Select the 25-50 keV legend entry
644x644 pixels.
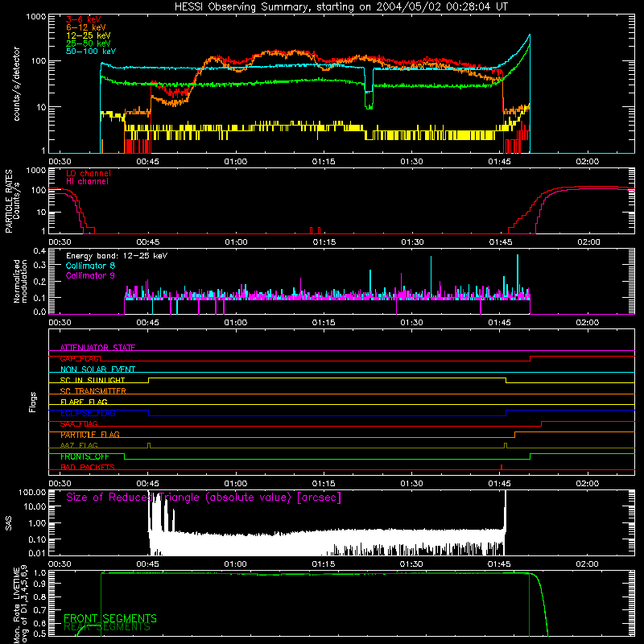[89, 43]
